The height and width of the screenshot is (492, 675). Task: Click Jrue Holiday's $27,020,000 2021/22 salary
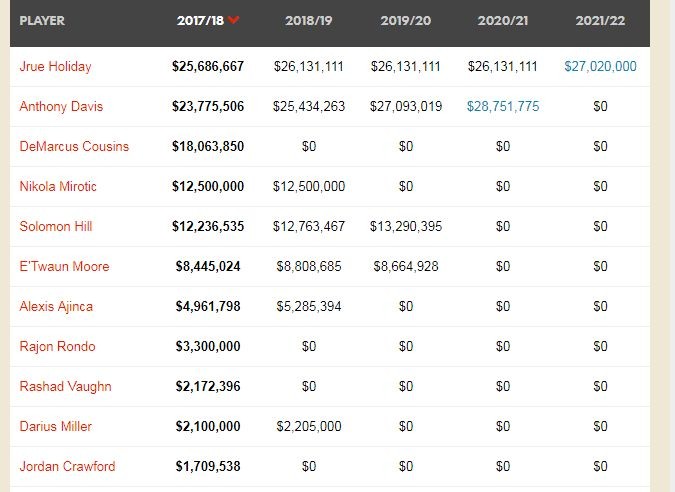pyautogui.click(x=600, y=66)
